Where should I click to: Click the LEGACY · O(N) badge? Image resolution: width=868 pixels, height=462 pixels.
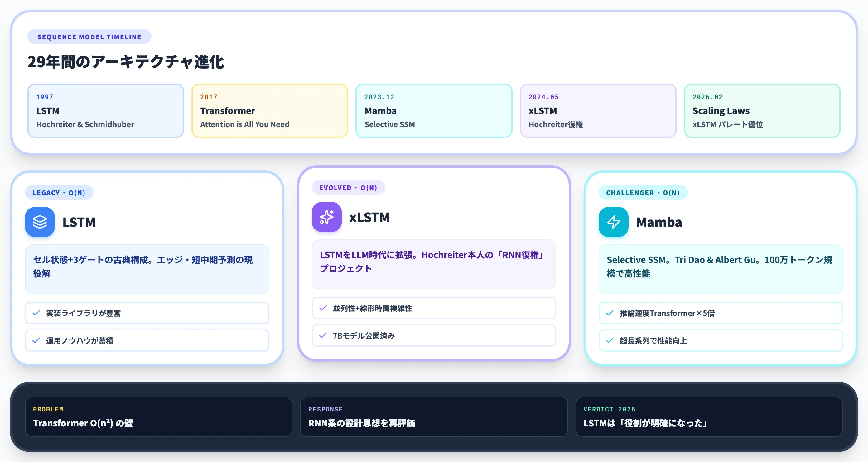point(59,193)
